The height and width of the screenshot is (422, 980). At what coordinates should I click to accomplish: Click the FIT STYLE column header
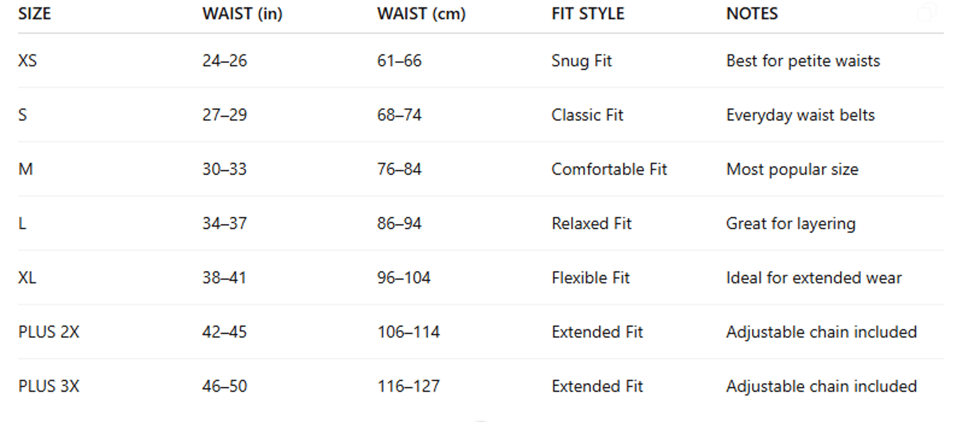(587, 14)
